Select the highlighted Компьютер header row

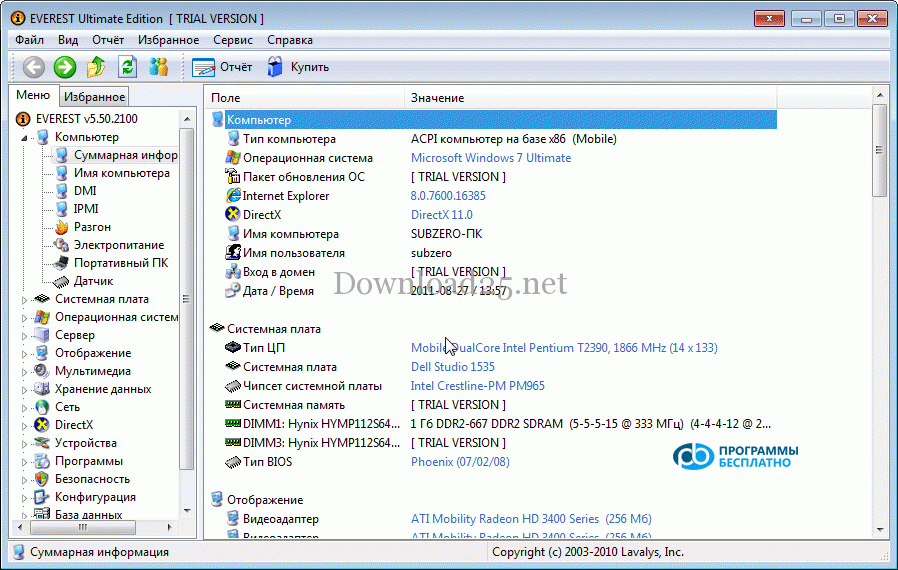[494, 120]
